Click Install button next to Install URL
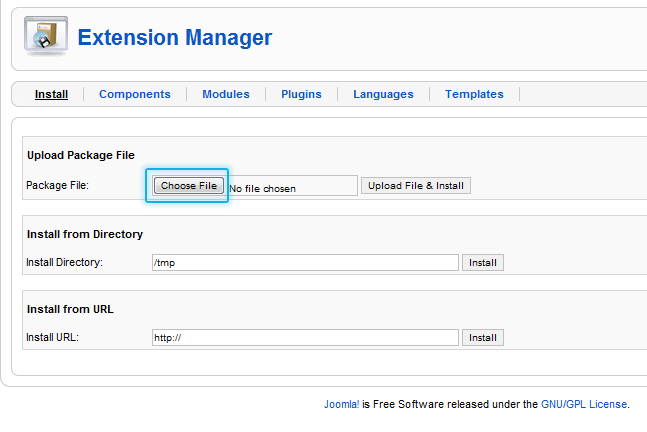 [x=483, y=338]
